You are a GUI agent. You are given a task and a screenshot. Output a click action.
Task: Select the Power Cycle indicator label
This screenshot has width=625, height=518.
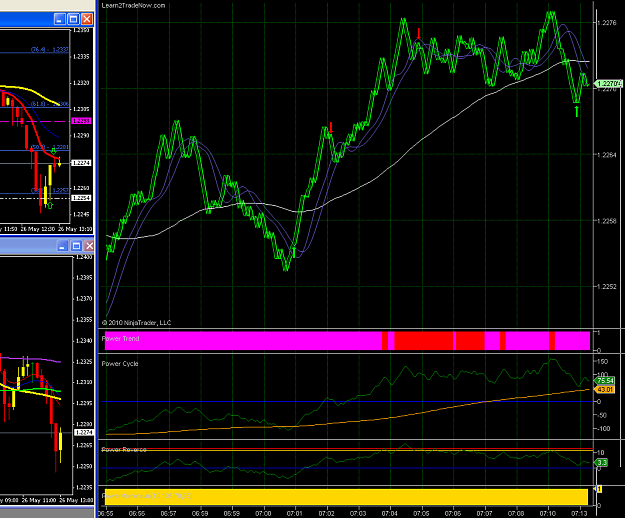[x=120, y=363]
